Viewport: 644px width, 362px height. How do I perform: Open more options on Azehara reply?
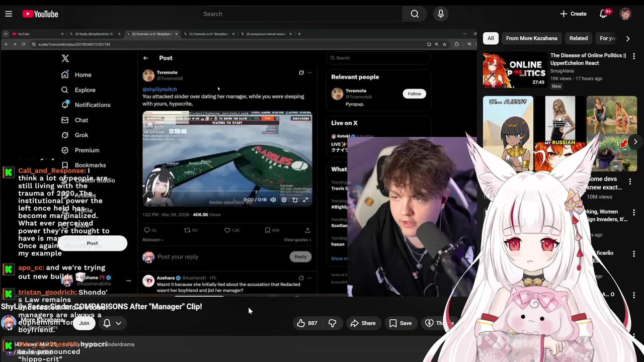[x=309, y=278]
